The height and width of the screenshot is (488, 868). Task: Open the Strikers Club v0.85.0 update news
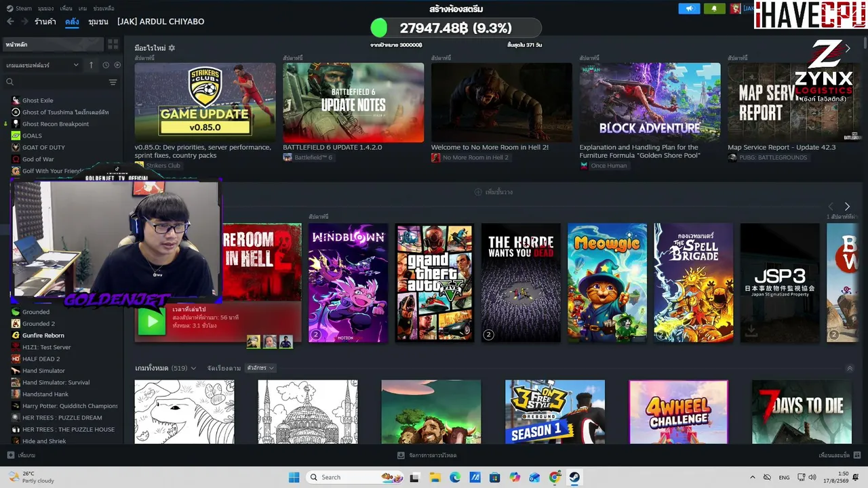205,102
